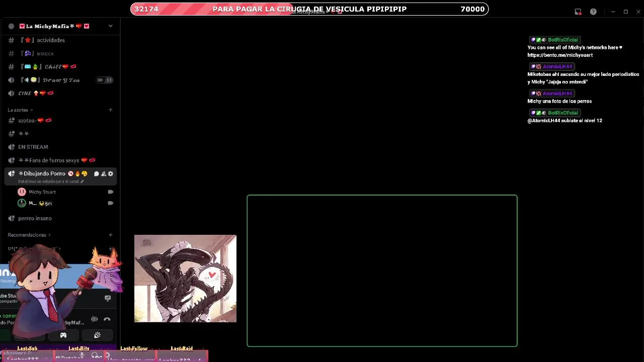Click AtomicLH44 above the foto de los perros message
The width and height of the screenshot is (644, 362).
(557, 94)
